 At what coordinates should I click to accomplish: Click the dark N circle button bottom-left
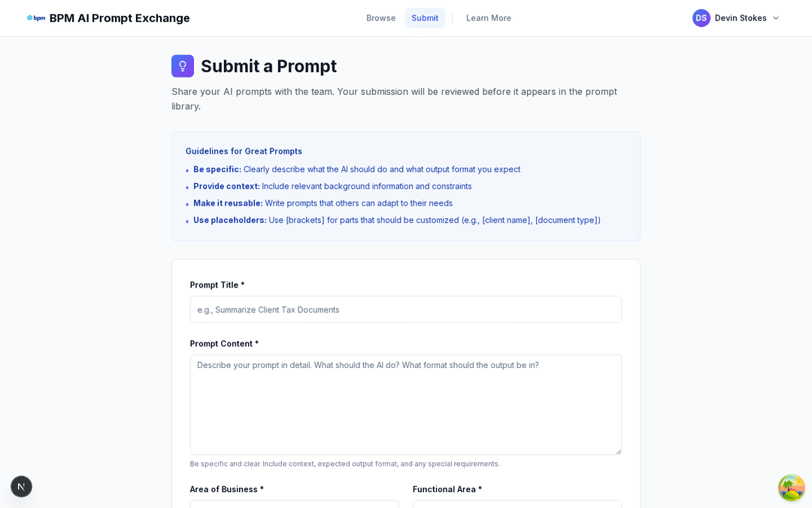21,486
